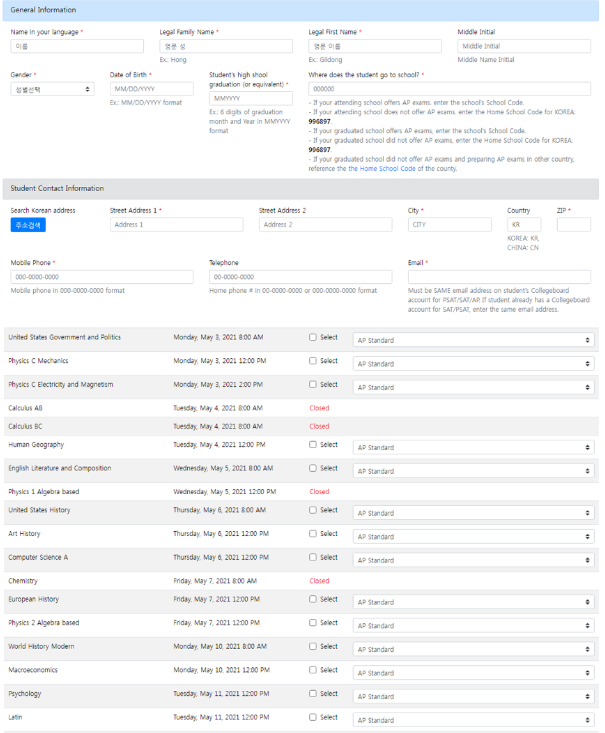
Task: Click the Mobile Phone input field
Action: (x=102, y=277)
